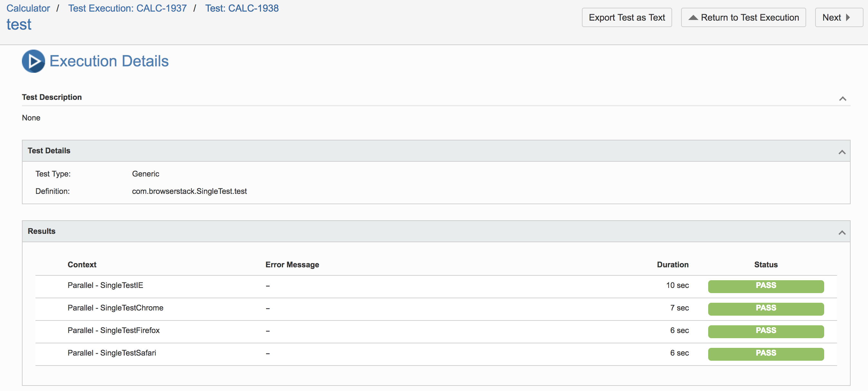This screenshot has height=391, width=868.
Task: Click the 'Execution Details' heading text
Action: pos(109,61)
